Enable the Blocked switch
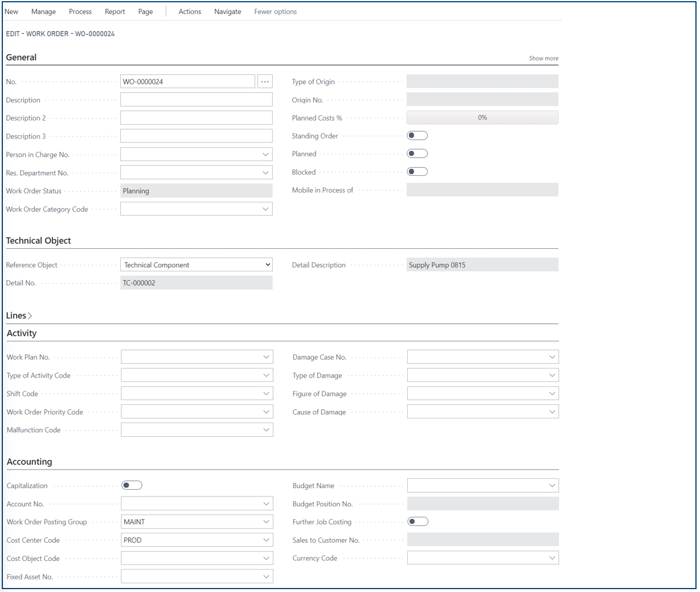 pos(417,172)
